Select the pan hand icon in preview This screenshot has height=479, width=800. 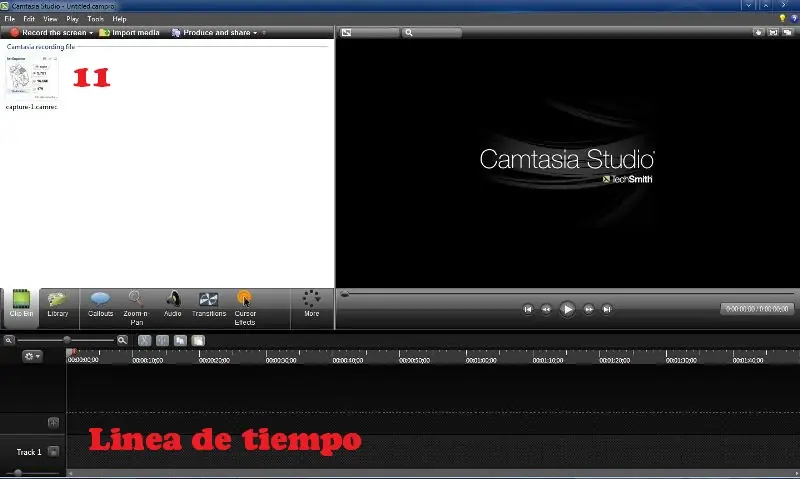[x=758, y=33]
